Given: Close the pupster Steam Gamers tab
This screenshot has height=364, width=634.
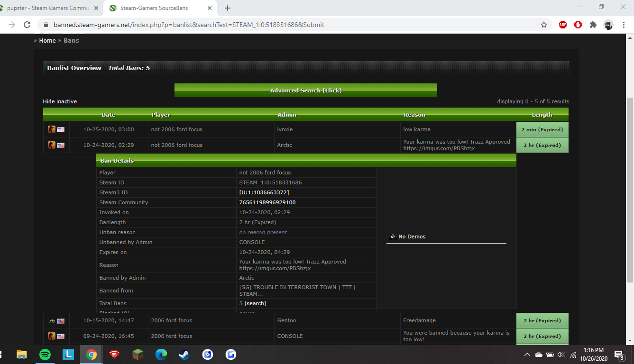Looking at the screenshot, I should coord(96,8).
